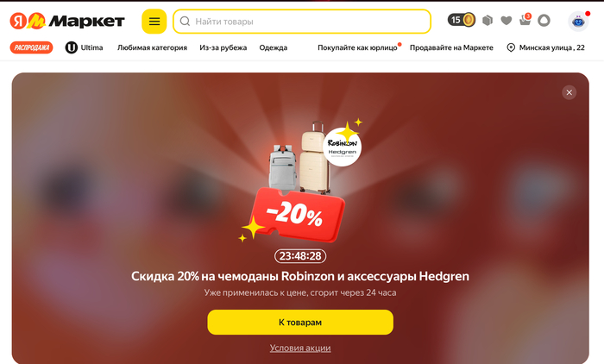Open the shopping cart with badge
This screenshot has width=604, height=364.
coord(525,19)
